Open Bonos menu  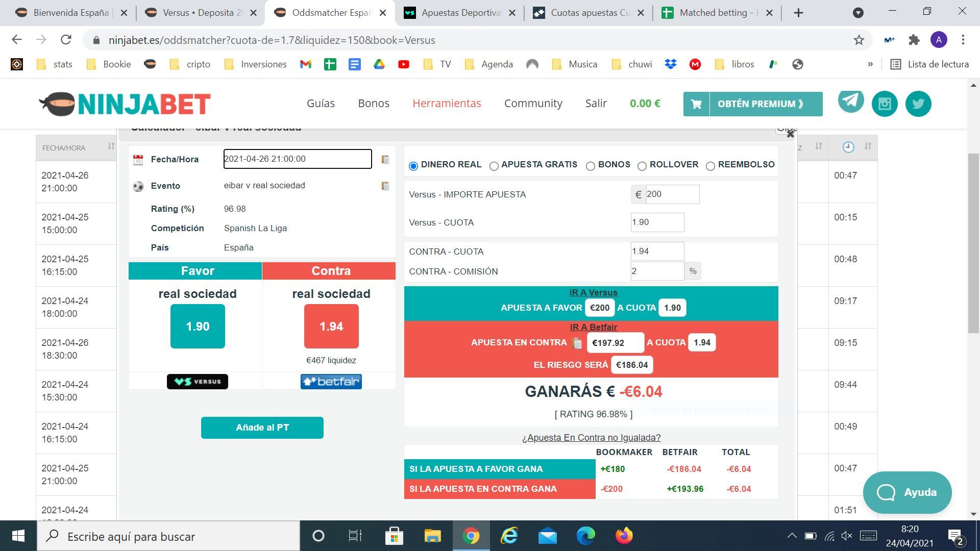(x=374, y=103)
